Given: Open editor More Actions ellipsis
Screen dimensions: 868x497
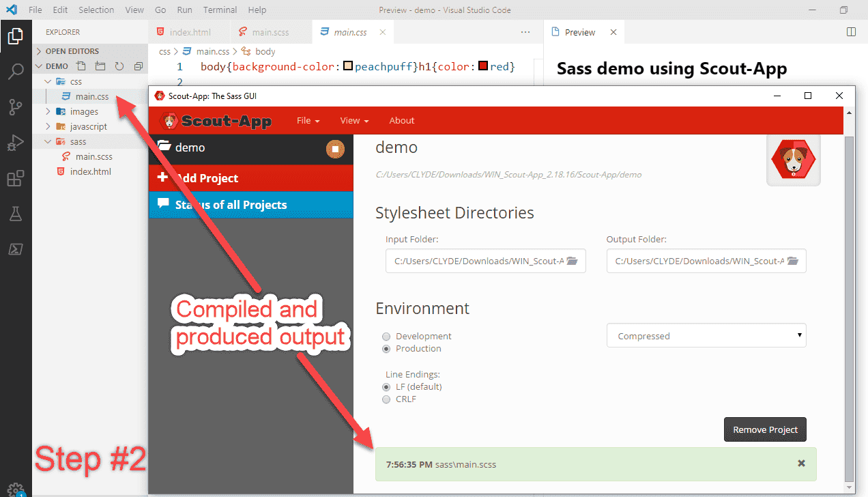Looking at the screenshot, I should (x=525, y=32).
